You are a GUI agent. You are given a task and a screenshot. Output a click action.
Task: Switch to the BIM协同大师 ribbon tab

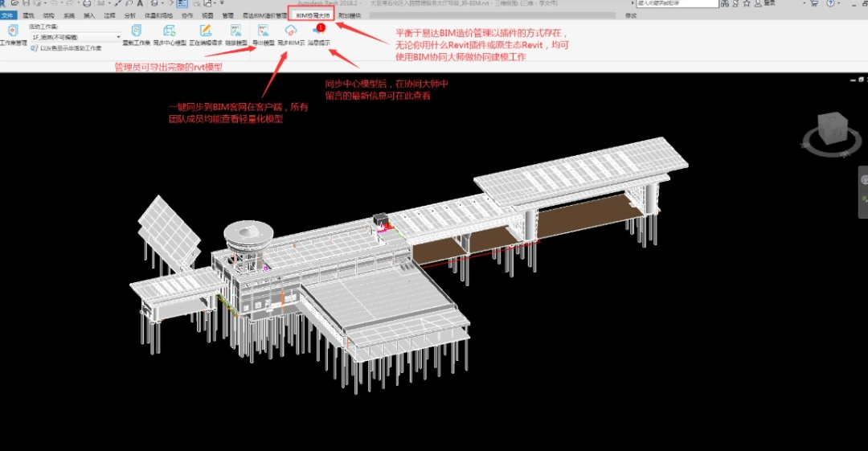tap(311, 14)
